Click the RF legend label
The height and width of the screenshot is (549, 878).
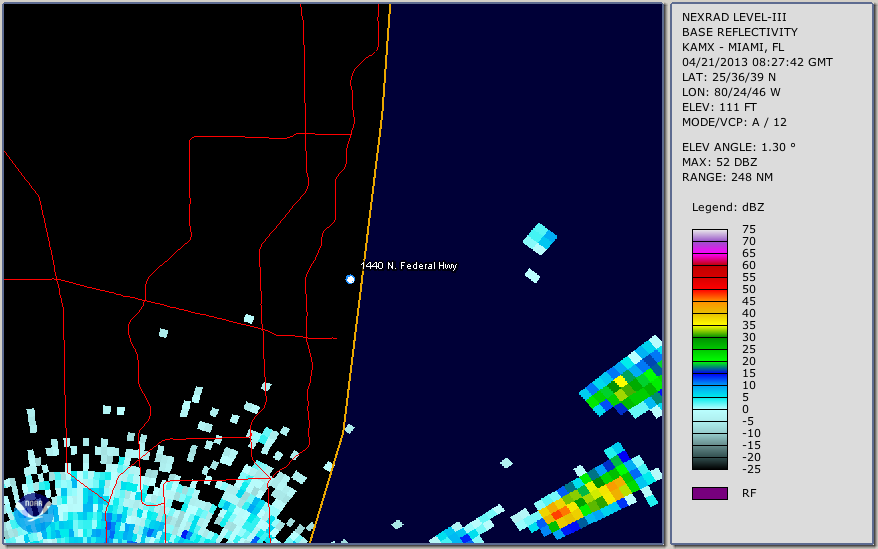click(x=749, y=493)
